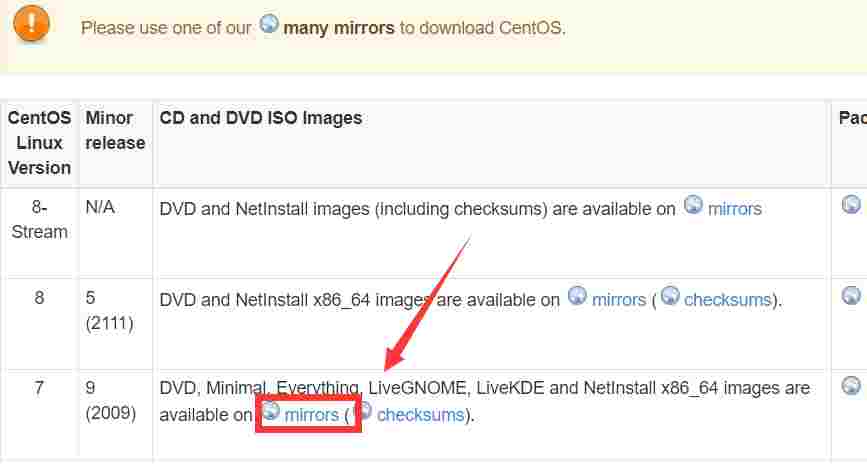This screenshot has width=867, height=476.
Task: Open checksums link for CentOS 7 (2009)
Action: (420, 415)
